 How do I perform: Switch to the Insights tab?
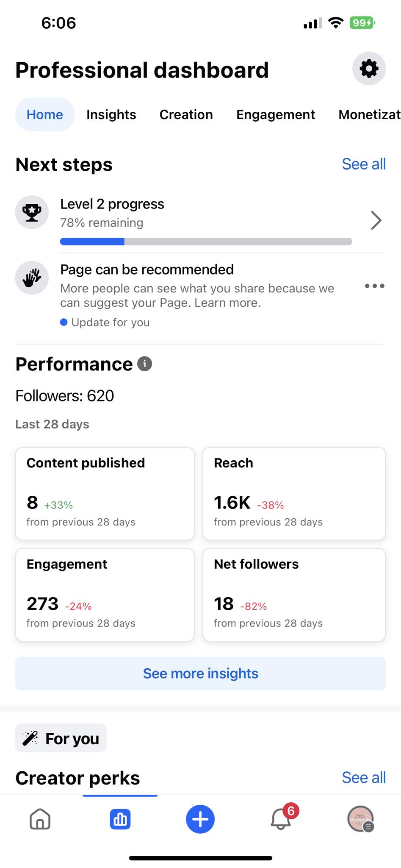click(111, 114)
